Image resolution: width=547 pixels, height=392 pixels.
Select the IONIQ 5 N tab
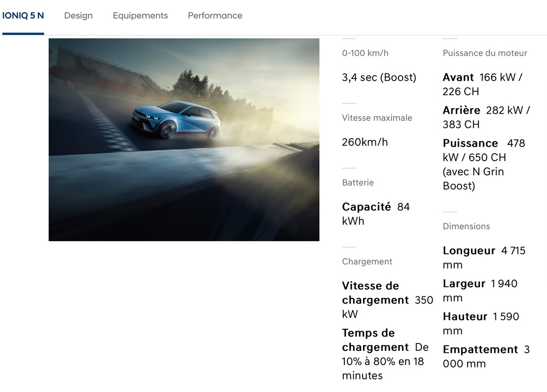coord(23,16)
